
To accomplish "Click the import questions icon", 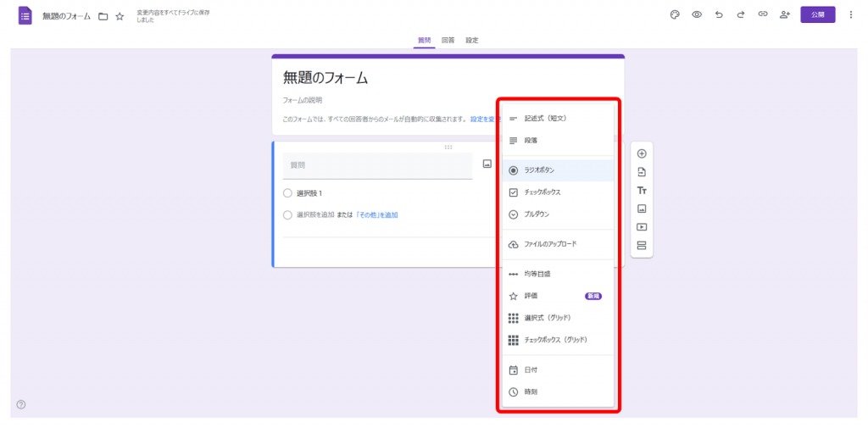I will coord(642,172).
